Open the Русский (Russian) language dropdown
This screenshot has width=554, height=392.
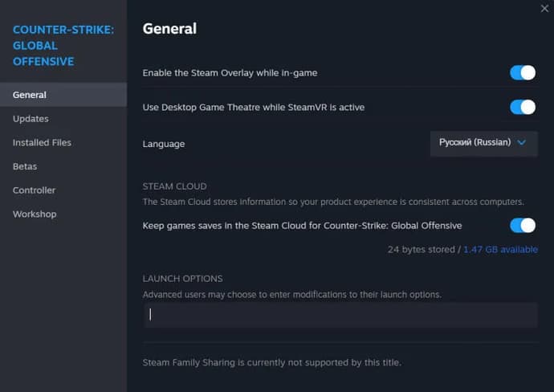pos(484,144)
